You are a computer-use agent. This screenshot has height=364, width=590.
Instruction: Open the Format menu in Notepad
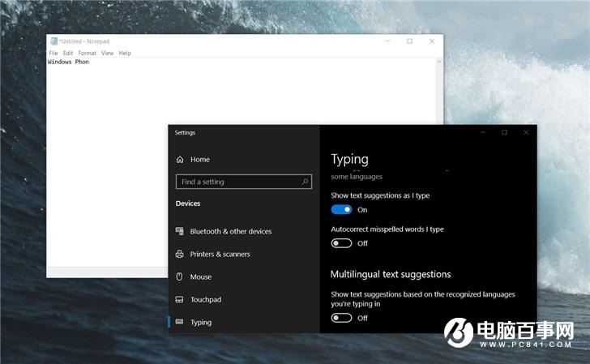coord(88,53)
